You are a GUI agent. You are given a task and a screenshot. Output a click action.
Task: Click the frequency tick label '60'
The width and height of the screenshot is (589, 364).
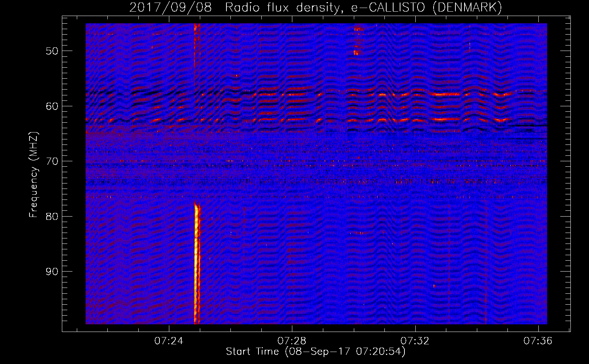(x=52, y=106)
